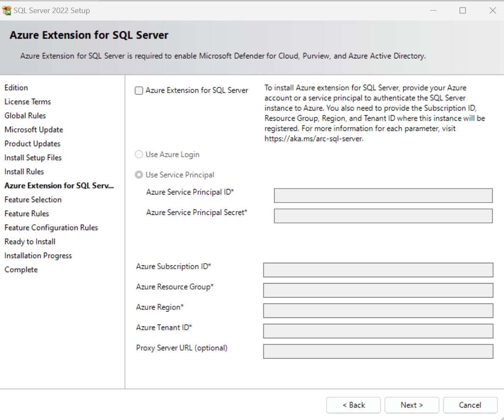This screenshot has width=504, height=420.
Task: Cancel the SQL Server setup
Action: [x=470, y=405]
